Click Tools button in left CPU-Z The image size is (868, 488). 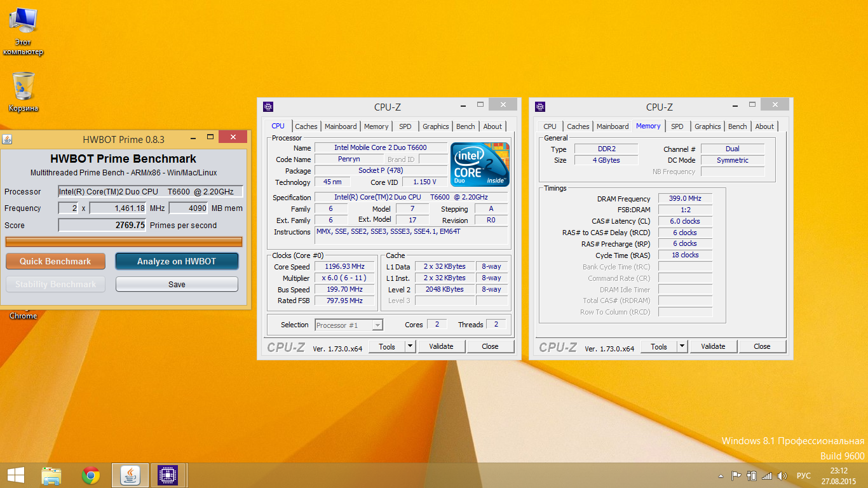point(387,346)
